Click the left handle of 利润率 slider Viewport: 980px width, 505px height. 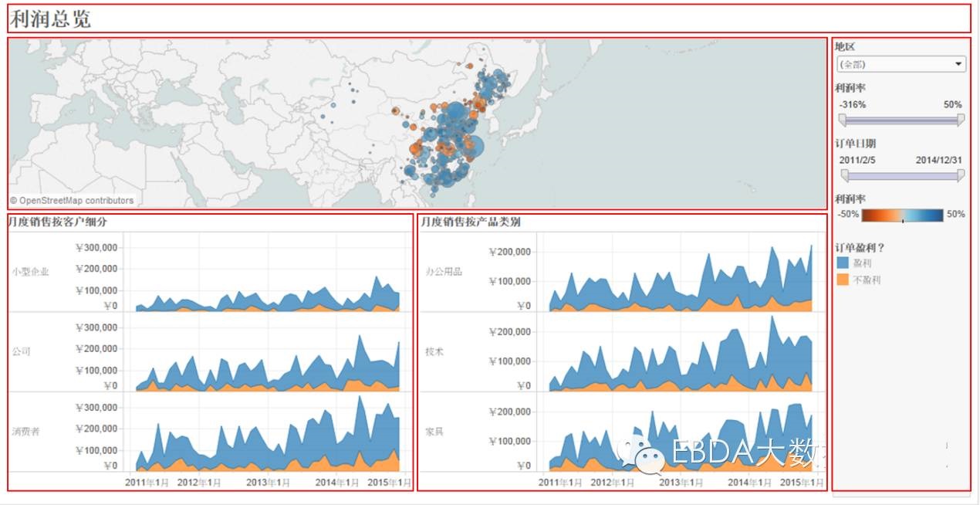pos(843,120)
